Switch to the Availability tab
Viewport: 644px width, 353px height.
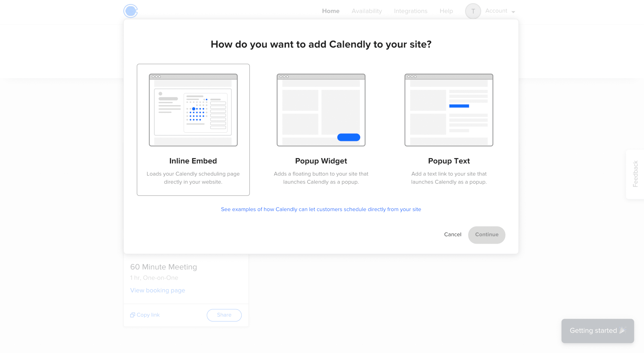click(367, 11)
